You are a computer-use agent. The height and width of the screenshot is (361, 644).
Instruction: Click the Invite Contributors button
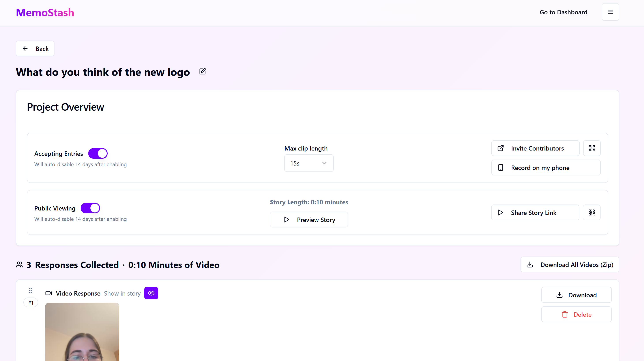(535, 148)
